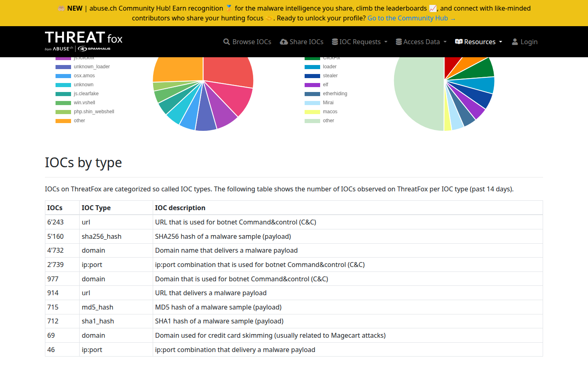The width and height of the screenshot is (588, 368).
Task: Toggle loader threat type legend entry
Action: (x=321, y=67)
